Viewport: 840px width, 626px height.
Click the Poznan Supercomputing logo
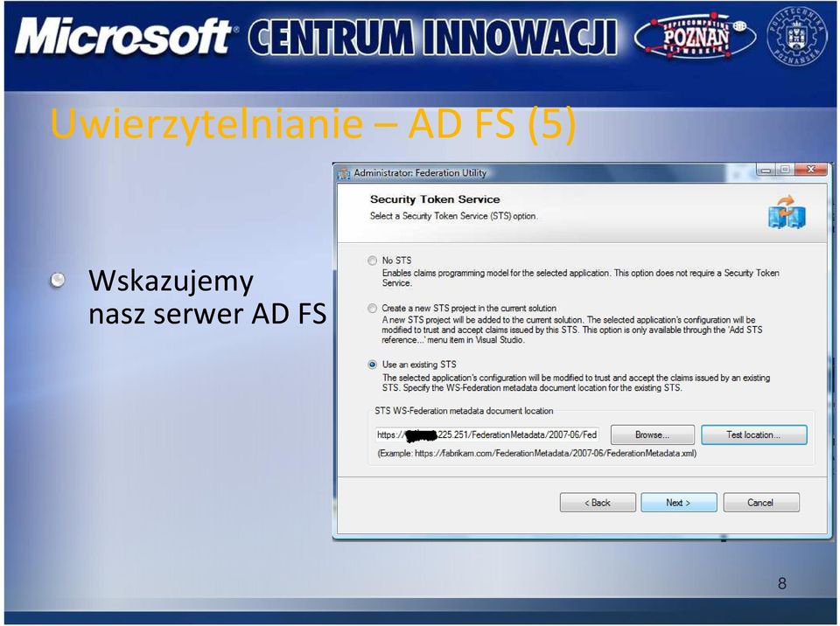[695, 37]
